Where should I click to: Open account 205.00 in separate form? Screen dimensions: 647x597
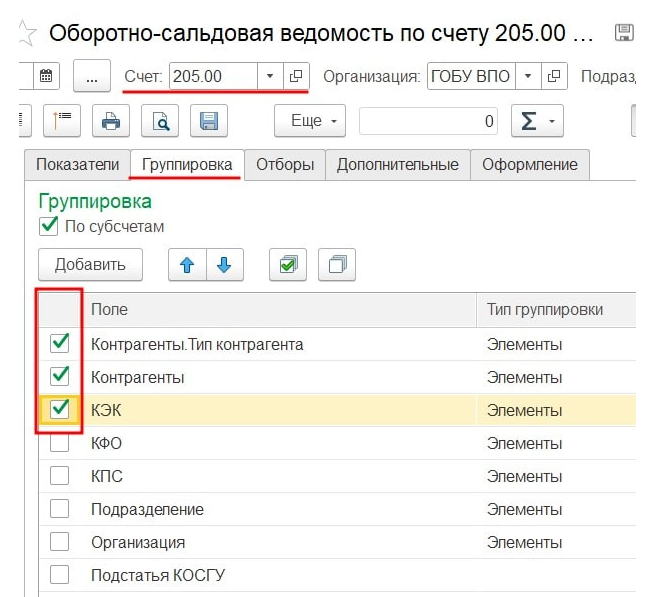tap(296, 76)
